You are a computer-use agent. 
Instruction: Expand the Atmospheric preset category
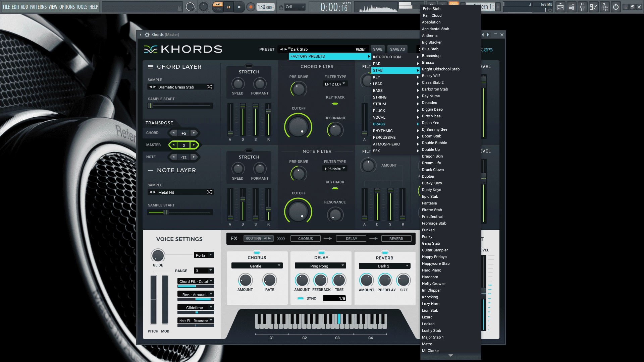(395, 144)
